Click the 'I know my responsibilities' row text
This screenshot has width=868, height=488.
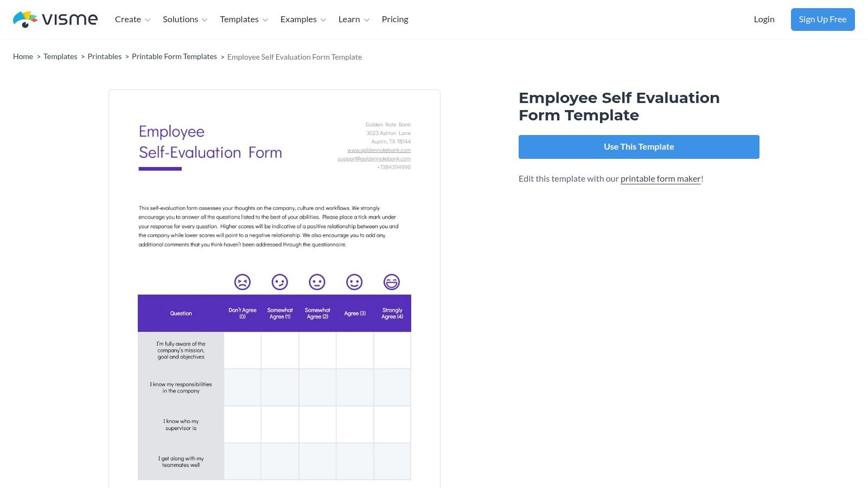[x=181, y=388]
